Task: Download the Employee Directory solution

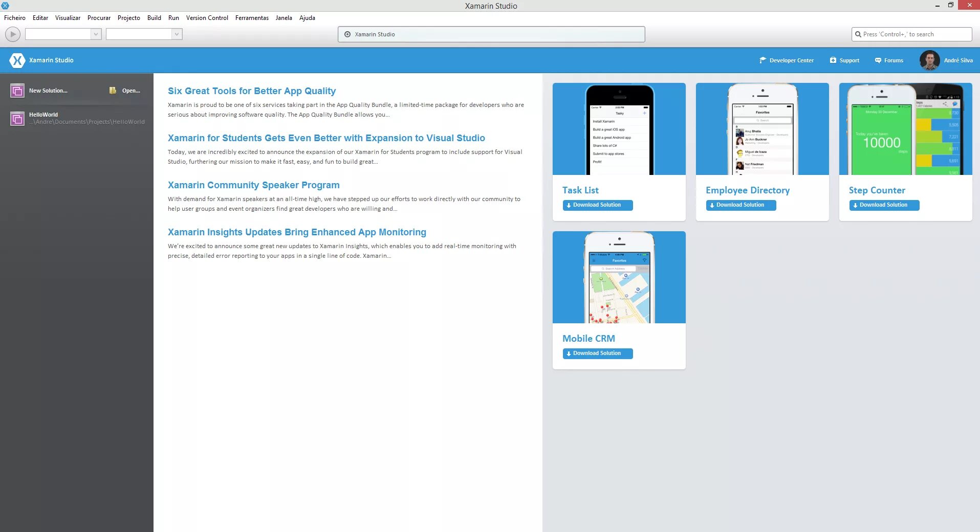Action: pyautogui.click(x=741, y=205)
